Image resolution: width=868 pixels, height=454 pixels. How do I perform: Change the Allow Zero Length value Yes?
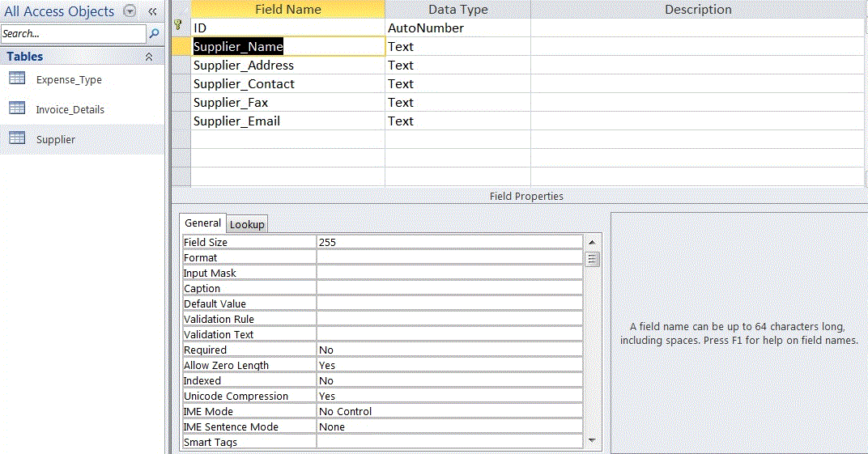pyautogui.click(x=449, y=366)
